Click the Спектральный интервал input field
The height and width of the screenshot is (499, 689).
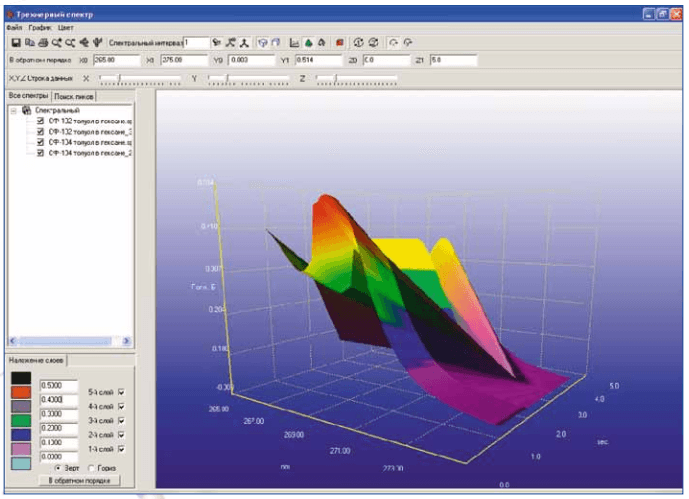(196, 43)
